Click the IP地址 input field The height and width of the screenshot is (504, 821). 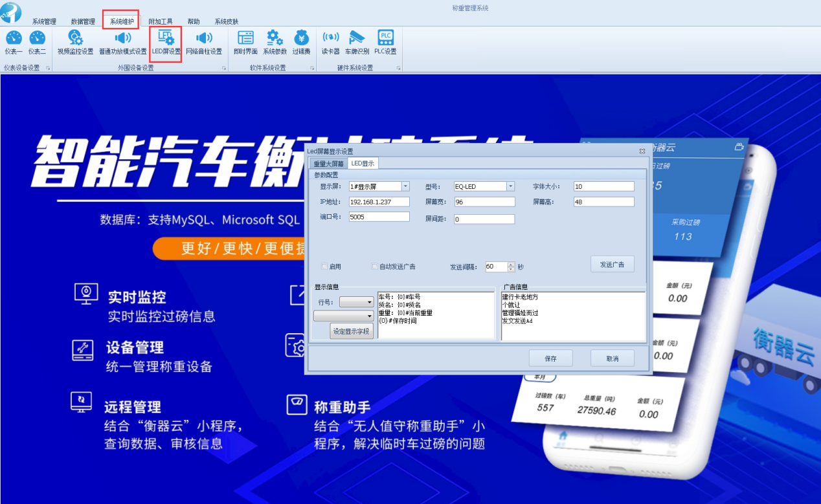point(379,202)
